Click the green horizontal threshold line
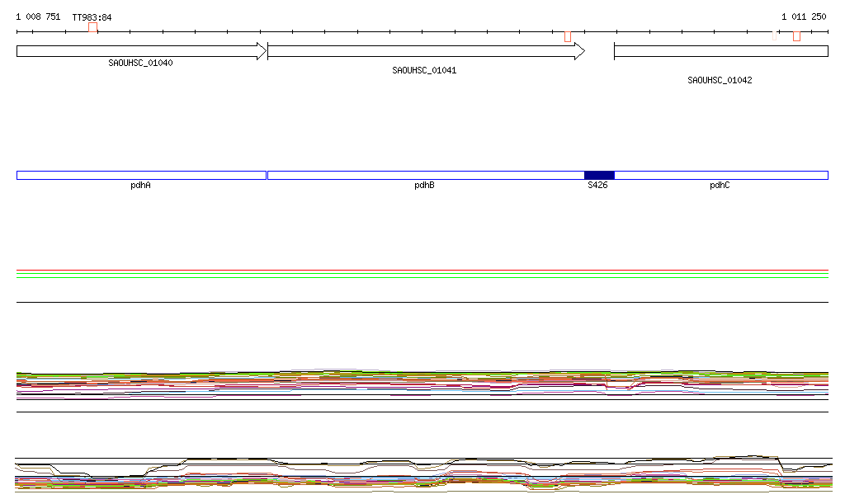 422,277
